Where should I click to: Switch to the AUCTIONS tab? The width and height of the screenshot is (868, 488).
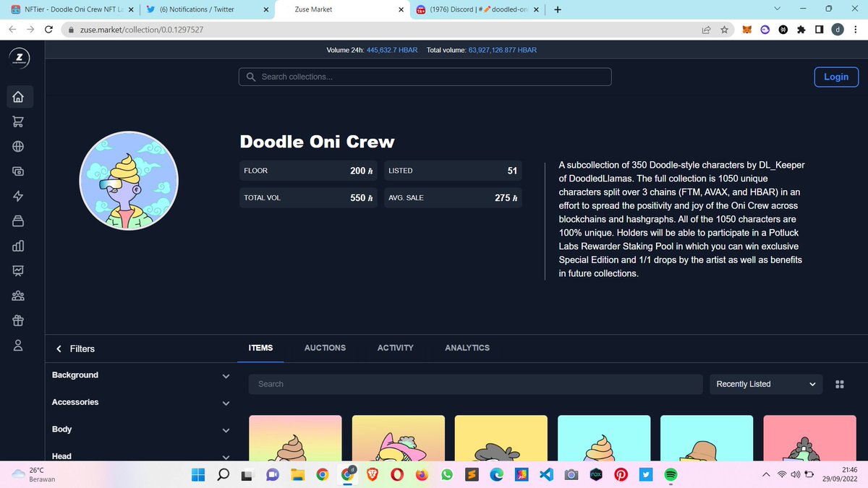click(325, 348)
